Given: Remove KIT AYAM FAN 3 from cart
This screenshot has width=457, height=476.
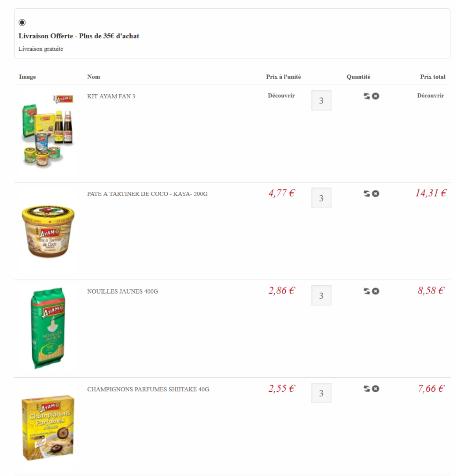Looking at the screenshot, I should 376,96.
